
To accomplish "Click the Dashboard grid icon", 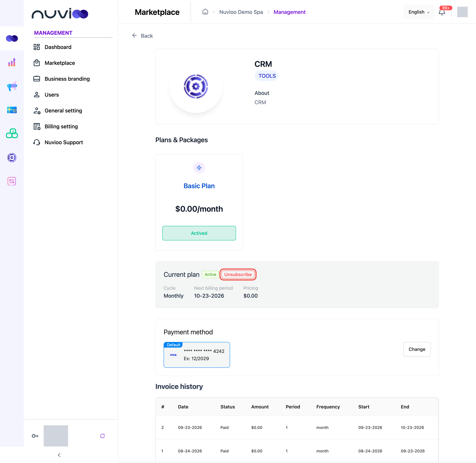I will click(37, 47).
